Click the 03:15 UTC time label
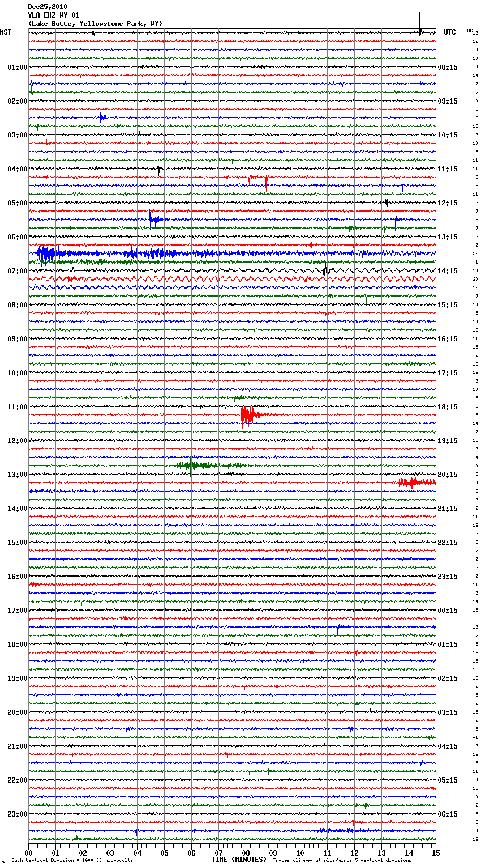The width and height of the screenshot is (481, 868). 448,712
